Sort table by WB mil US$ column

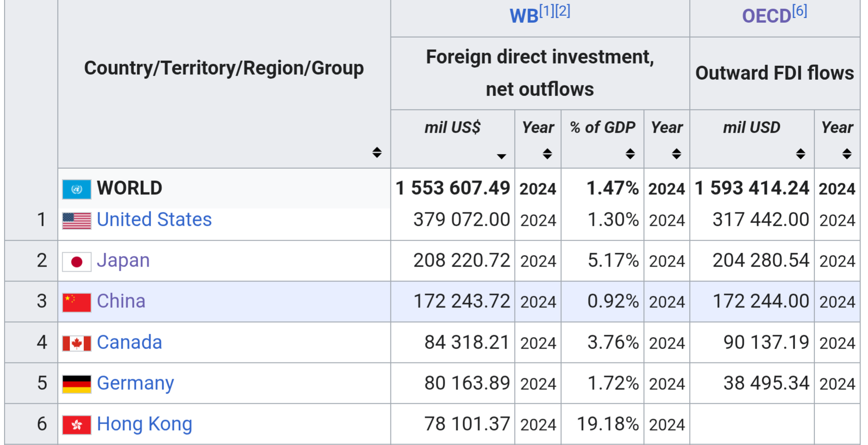pyautogui.click(x=501, y=156)
